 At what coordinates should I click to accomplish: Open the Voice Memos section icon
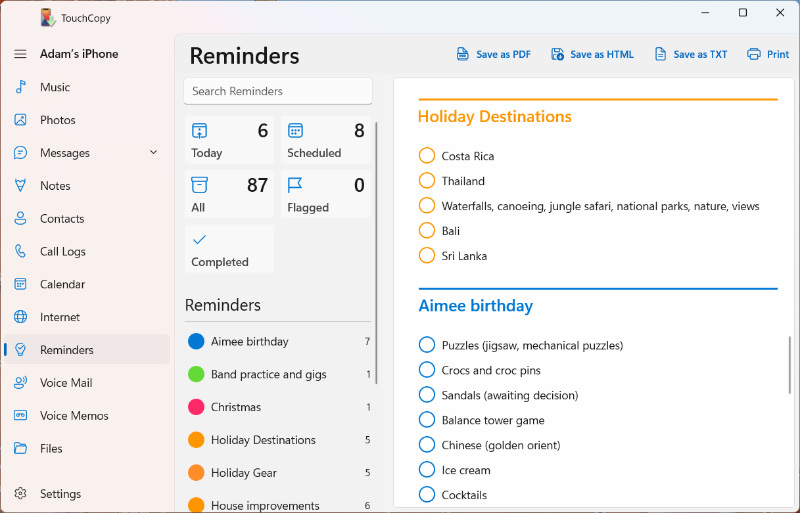click(20, 416)
